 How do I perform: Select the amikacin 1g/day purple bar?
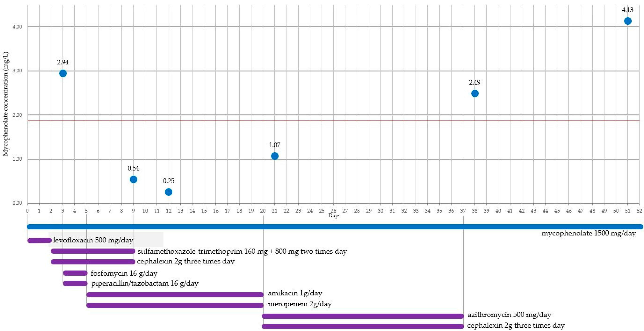[175, 295]
